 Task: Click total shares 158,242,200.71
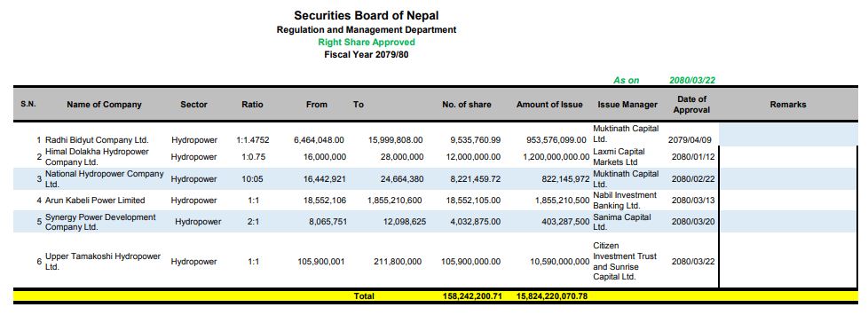[x=472, y=295]
